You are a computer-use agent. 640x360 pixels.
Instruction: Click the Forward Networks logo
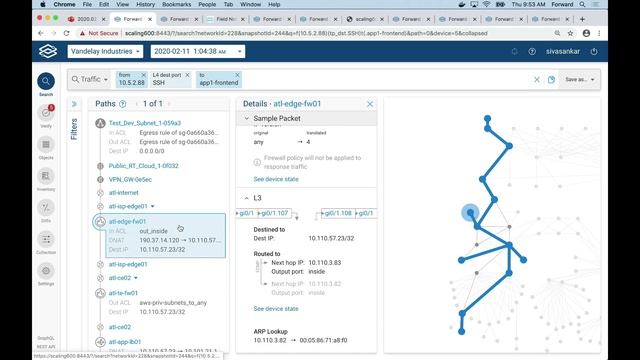pos(48,51)
